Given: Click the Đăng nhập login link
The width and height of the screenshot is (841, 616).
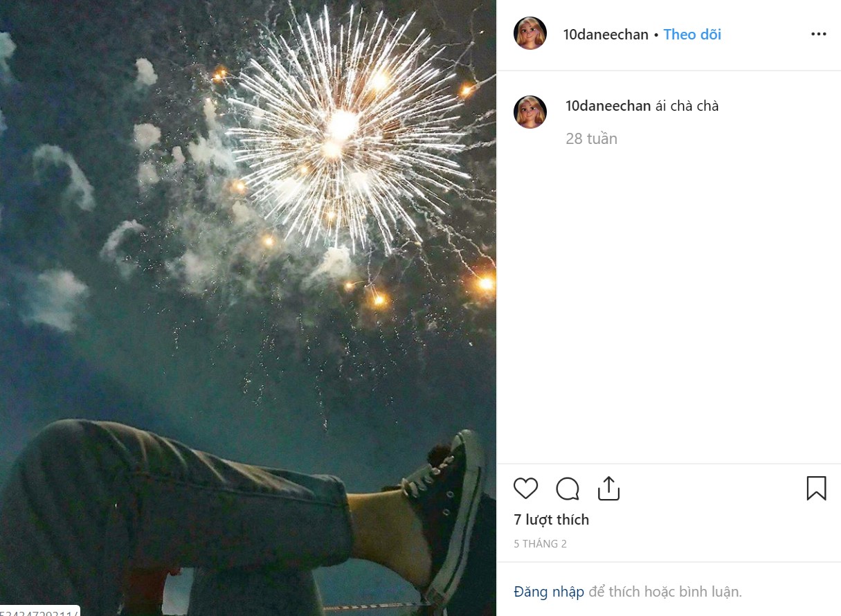Looking at the screenshot, I should pyautogui.click(x=549, y=592).
